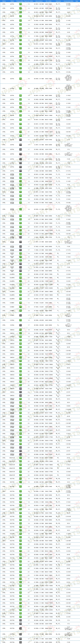
Task: Click the Model column header
Action: [x=12, y=1]
